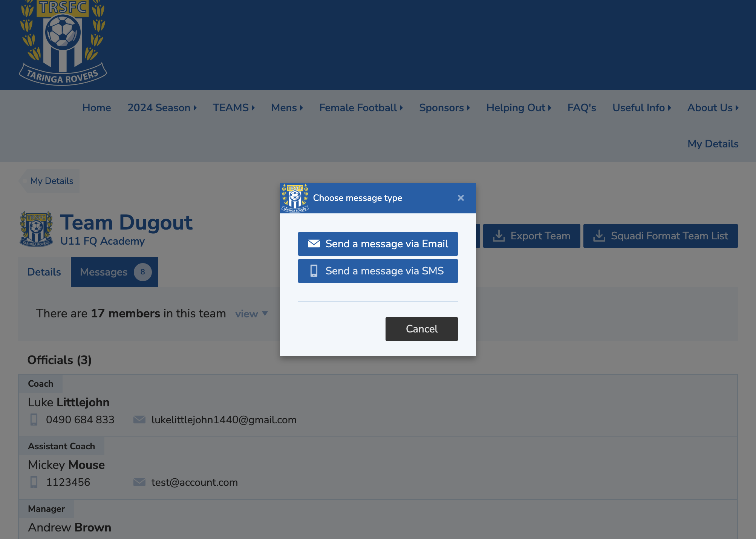The image size is (756, 539).
Task: Click assistant coach name Mickey Mouse
Action: 66,465
